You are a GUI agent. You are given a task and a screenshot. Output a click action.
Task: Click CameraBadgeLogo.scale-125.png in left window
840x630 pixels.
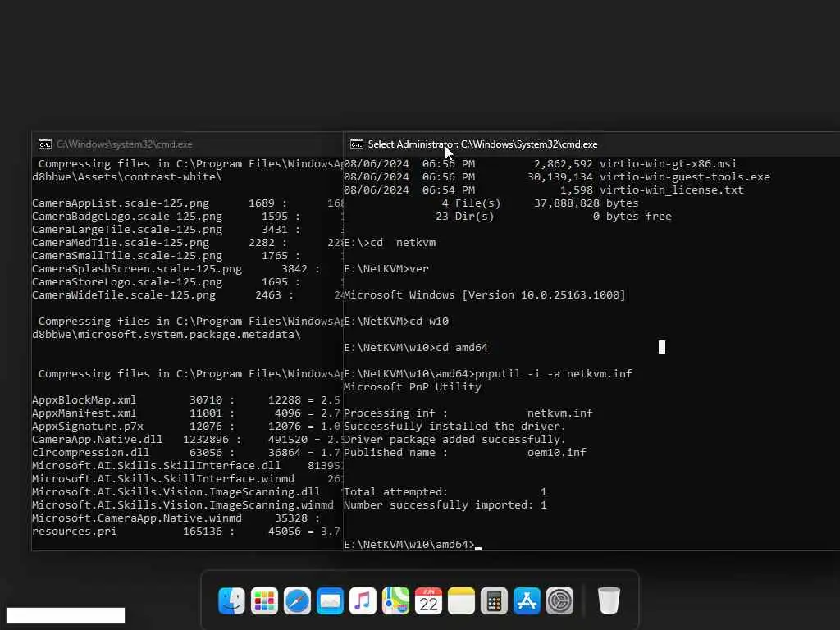(127, 217)
